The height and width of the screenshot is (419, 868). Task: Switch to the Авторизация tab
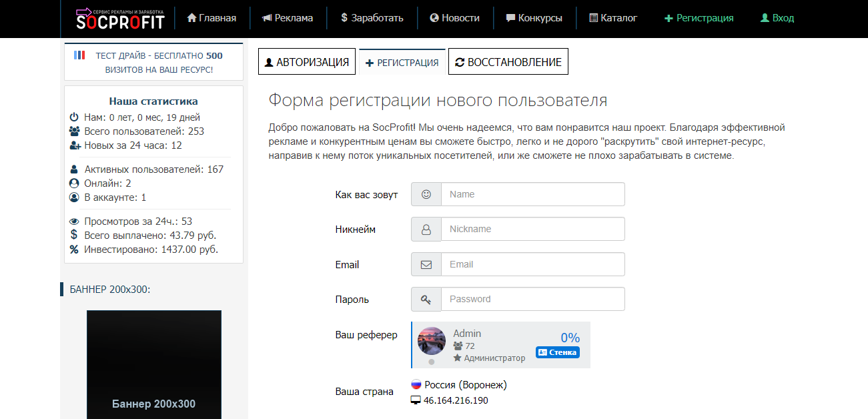click(307, 62)
